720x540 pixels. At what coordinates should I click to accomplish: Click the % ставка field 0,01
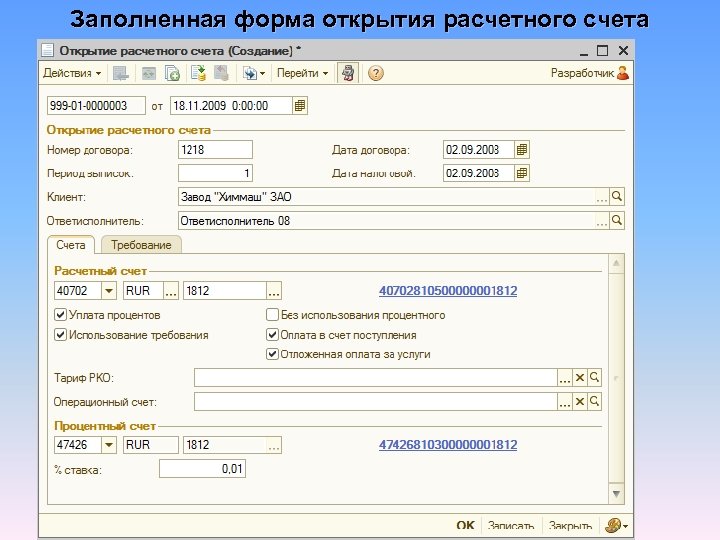point(202,469)
